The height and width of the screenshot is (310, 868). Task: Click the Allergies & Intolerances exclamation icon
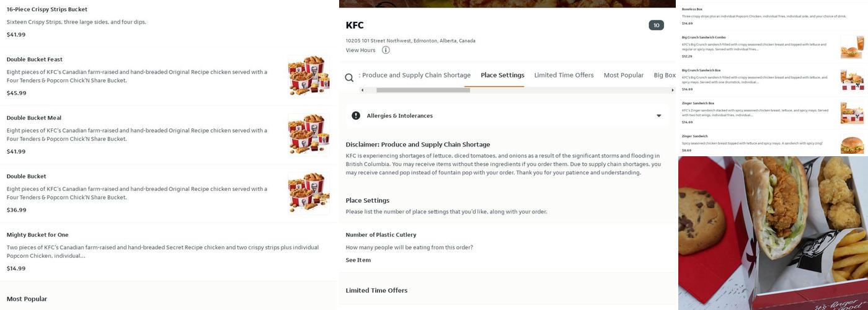click(356, 116)
